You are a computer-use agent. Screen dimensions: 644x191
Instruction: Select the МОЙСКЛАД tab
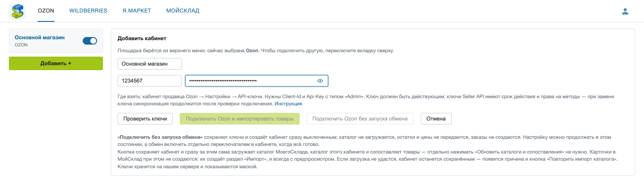(x=183, y=11)
